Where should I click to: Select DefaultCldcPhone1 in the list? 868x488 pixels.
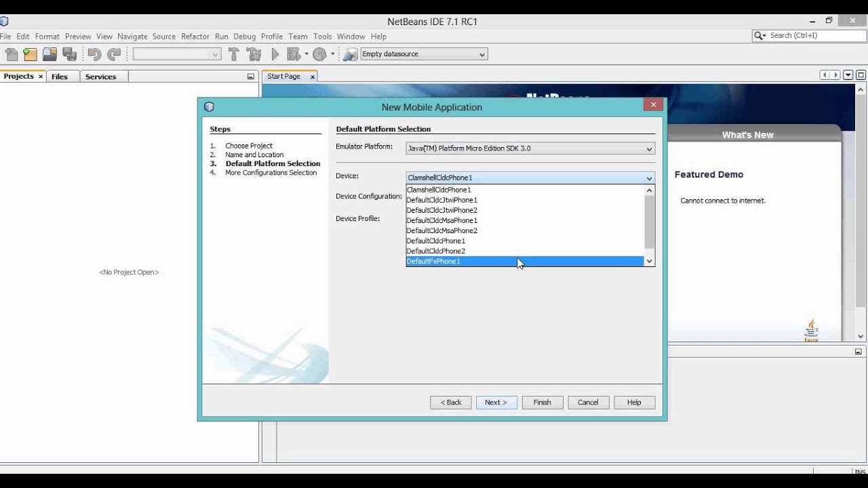point(525,241)
